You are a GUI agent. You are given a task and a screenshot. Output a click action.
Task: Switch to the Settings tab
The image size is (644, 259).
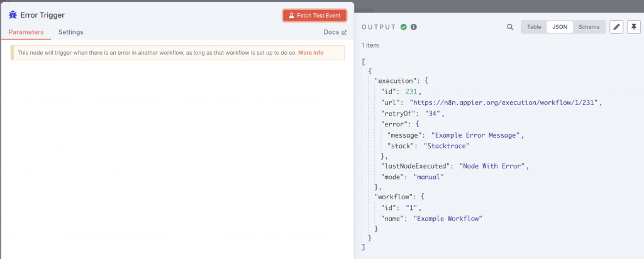point(70,32)
